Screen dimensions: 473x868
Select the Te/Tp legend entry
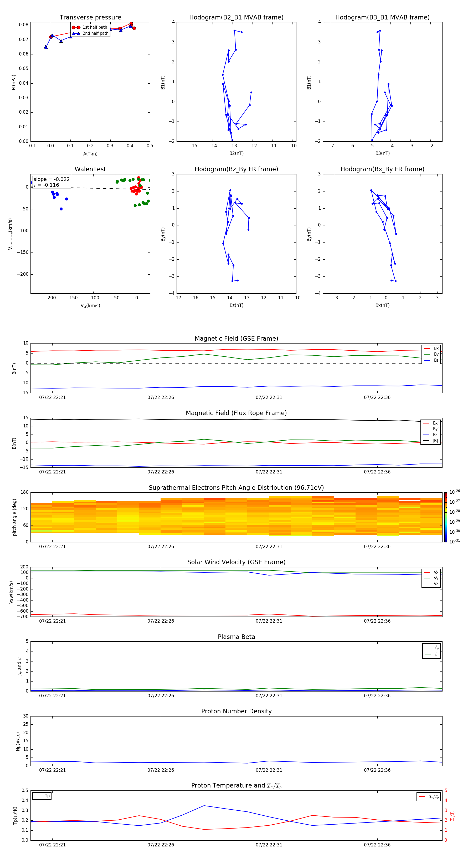429,796
